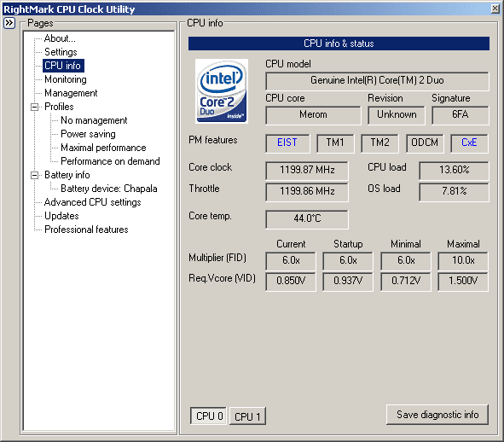Select Performance on demand profile
504x442 pixels.
(110, 161)
